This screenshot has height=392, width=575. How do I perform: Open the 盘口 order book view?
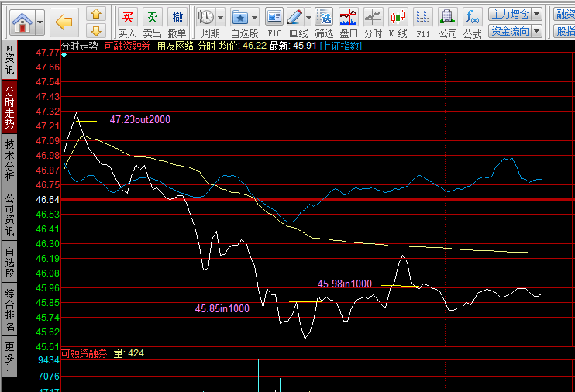tap(349, 22)
